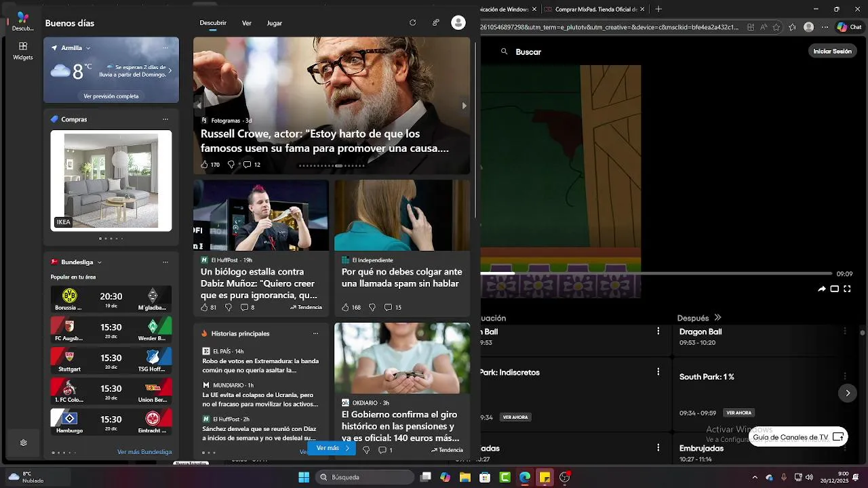The height and width of the screenshot is (488, 868).
Task: Open Borussia vs M'gladbach match card
Action: (x=111, y=299)
